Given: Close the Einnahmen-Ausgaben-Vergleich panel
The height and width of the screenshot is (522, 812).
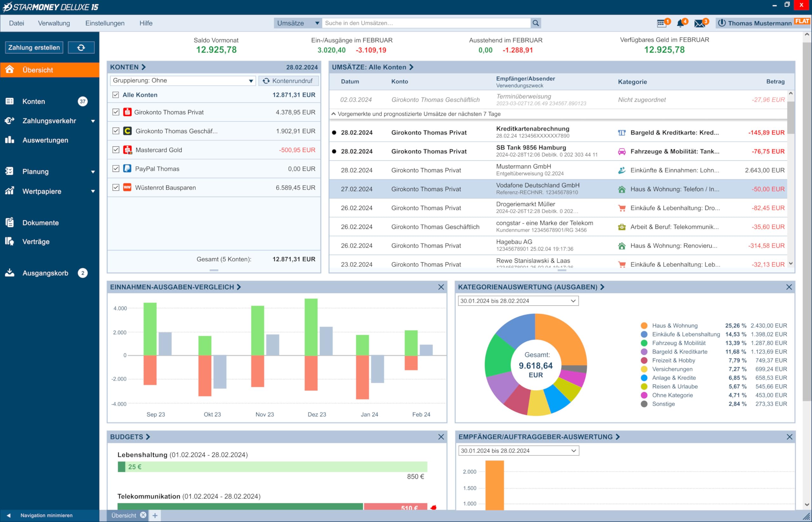Looking at the screenshot, I should (441, 287).
